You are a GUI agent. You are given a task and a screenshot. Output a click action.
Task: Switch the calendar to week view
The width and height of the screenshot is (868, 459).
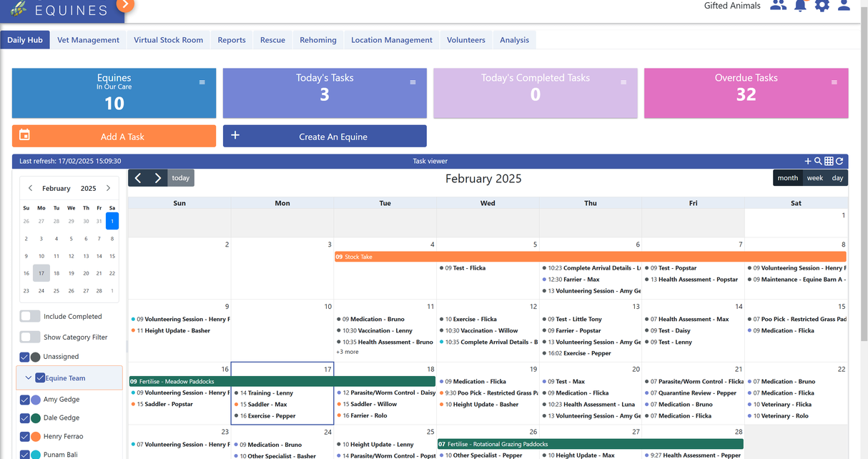coord(815,178)
